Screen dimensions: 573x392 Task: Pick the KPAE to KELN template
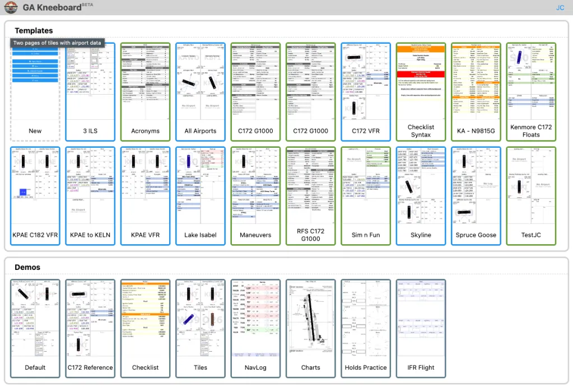coord(90,196)
